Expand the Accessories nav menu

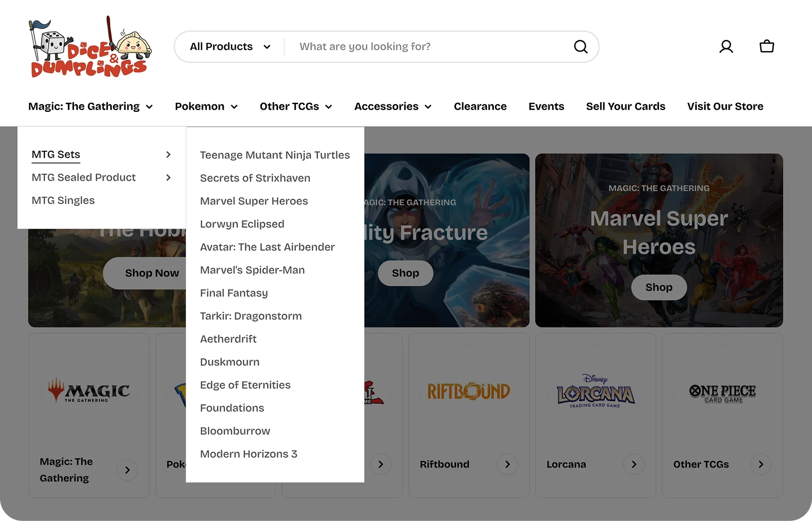point(393,106)
